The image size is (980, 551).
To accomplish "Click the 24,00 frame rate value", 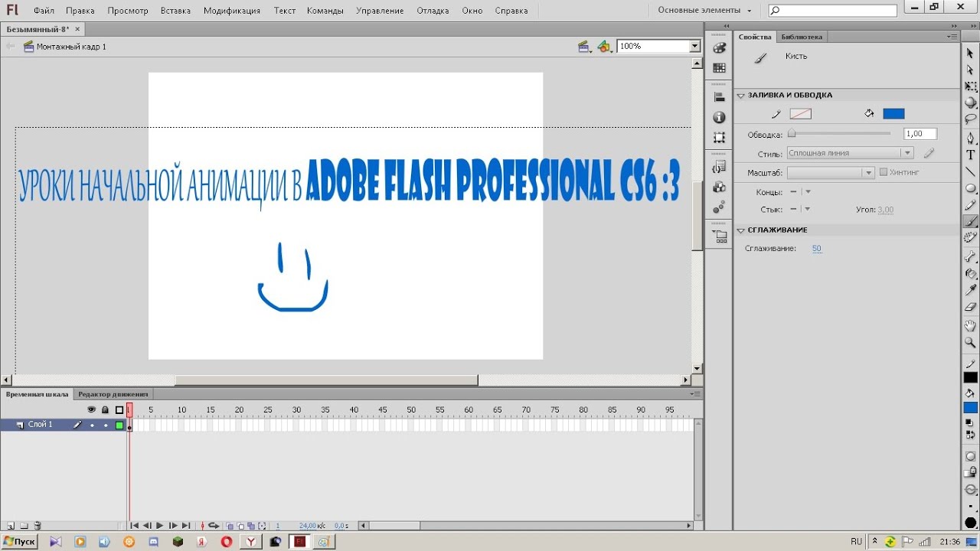I will pyautogui.click(x=309, y=526).
